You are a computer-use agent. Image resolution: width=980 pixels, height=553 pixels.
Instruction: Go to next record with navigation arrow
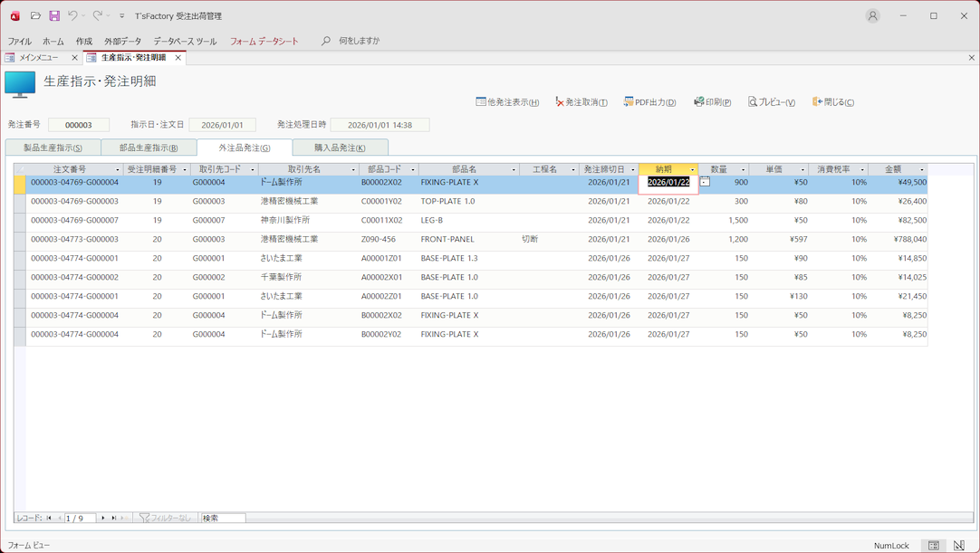click(x=103, y=519)
